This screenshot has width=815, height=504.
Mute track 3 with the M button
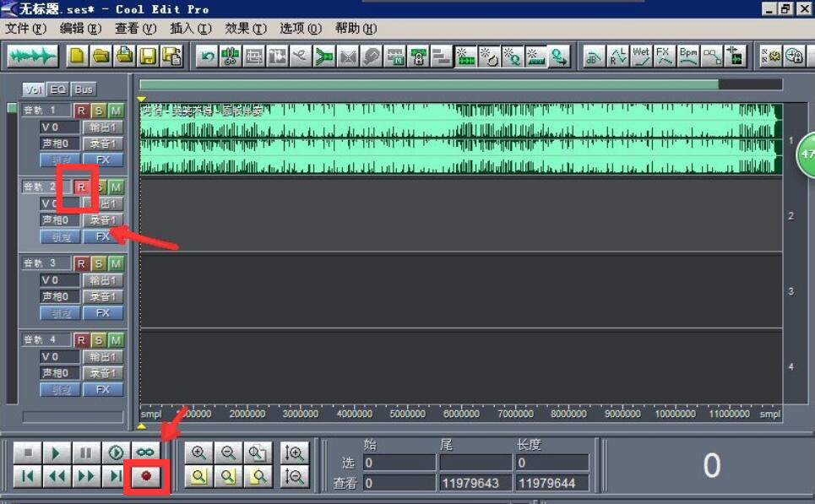[116, 263]
